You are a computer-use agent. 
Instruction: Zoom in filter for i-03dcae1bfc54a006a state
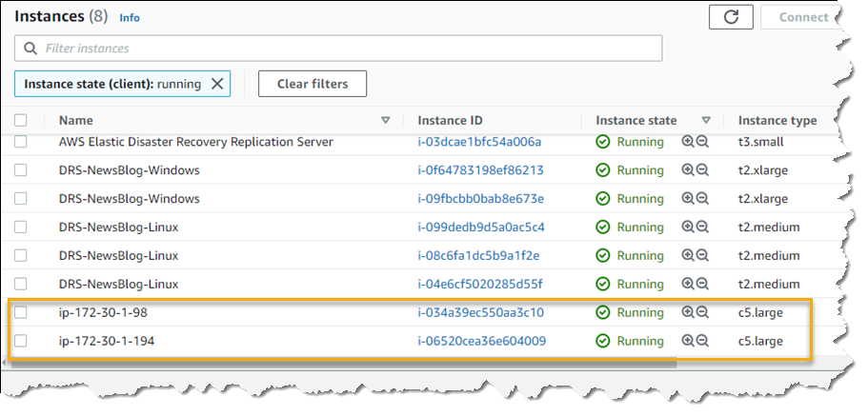pyautogui.click(x=688, y=142)
